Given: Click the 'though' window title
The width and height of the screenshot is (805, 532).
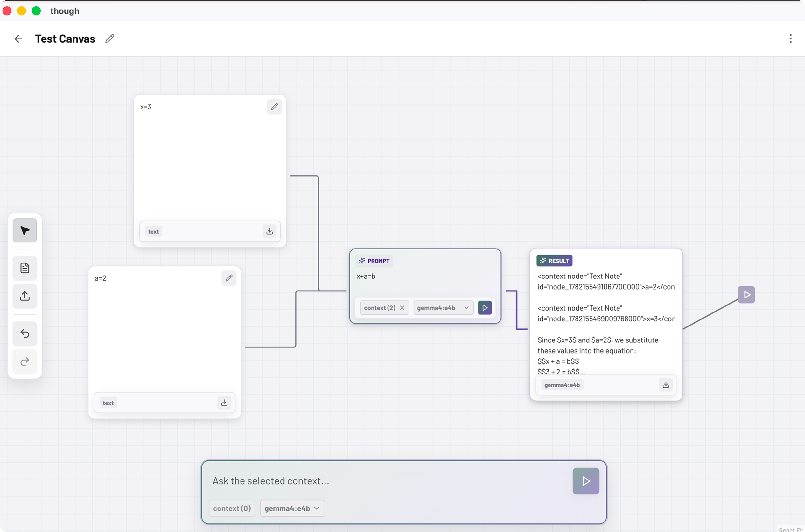Looking at the screenshot, I should (65, 11).
